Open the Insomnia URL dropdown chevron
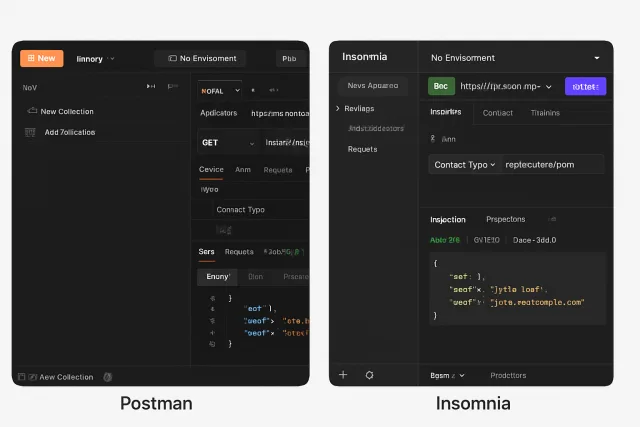This screenshot has height=427, width=640. 549,87
